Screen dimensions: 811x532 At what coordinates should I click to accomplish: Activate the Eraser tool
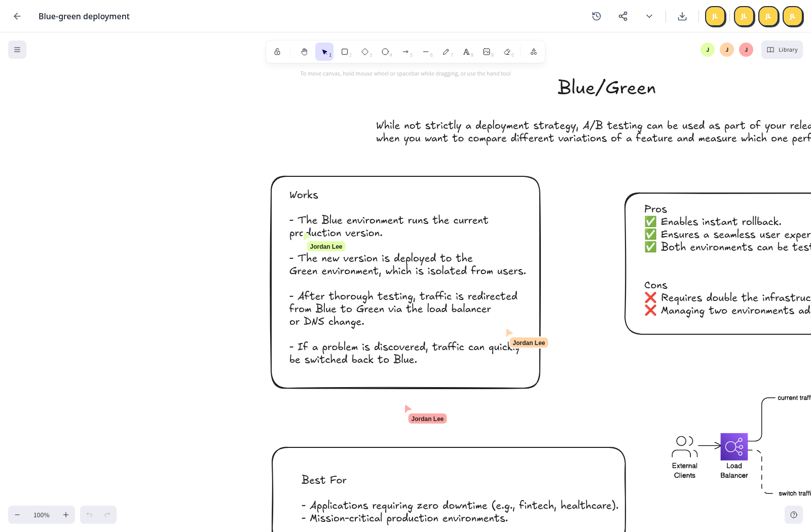507,52
